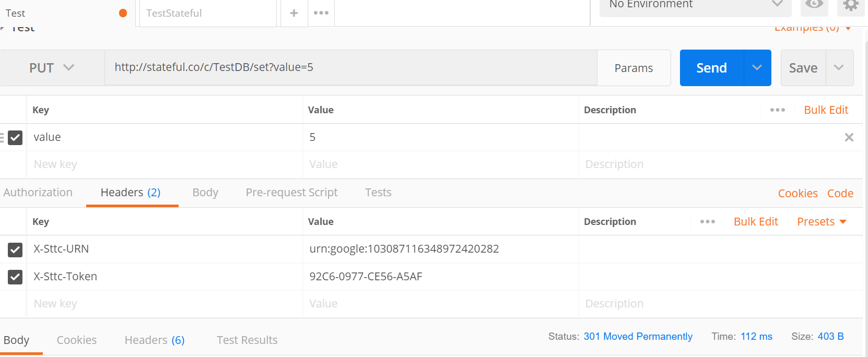This screenshot has height=357, width=868.
Task: Click the param value cell containing 5
Action: tap(440, 137)
